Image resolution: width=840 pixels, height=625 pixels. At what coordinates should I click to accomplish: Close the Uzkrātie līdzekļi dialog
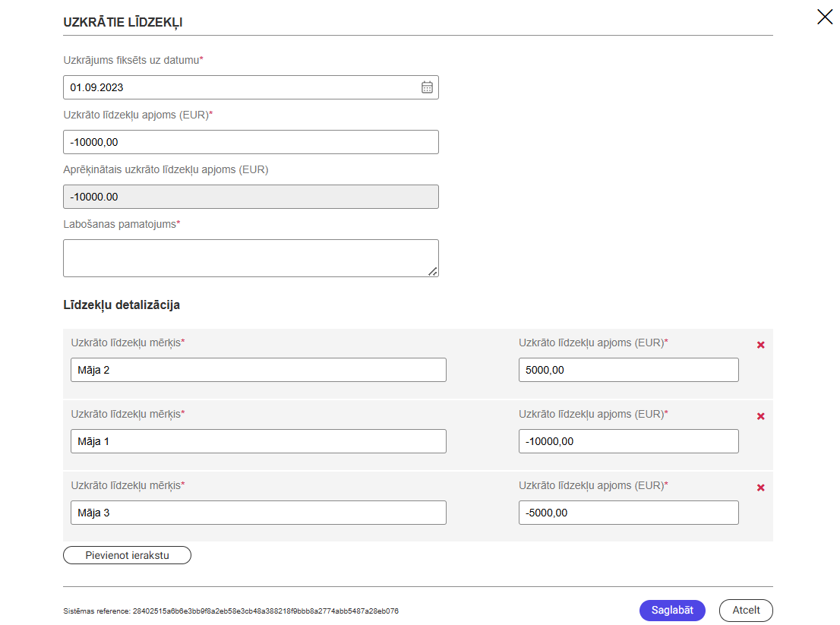[824, 17]
